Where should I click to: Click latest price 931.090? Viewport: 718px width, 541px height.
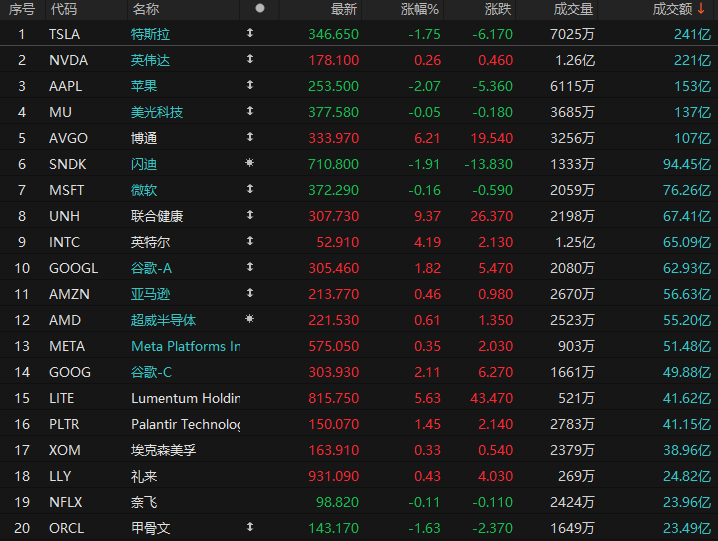[x=333, y=476]
